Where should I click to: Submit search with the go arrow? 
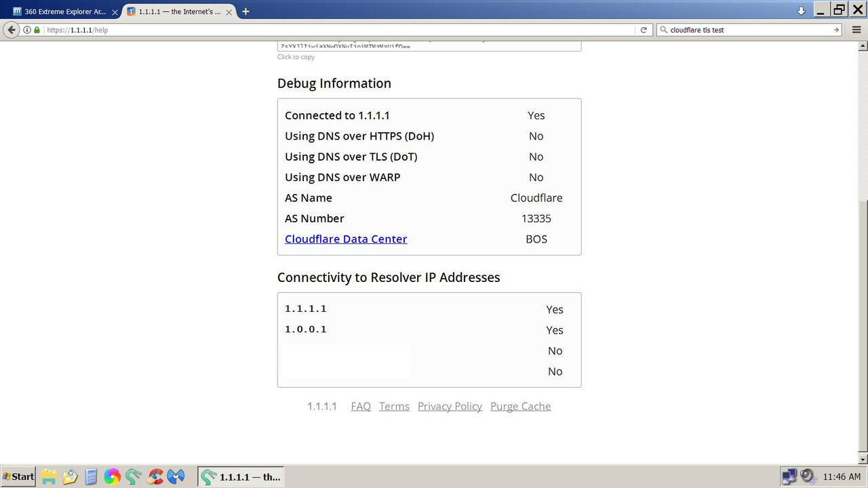pyautogui.click(x=837, y=30)
